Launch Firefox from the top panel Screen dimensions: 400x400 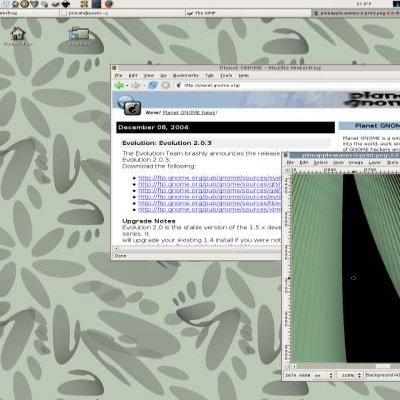(x=108, y=4)
